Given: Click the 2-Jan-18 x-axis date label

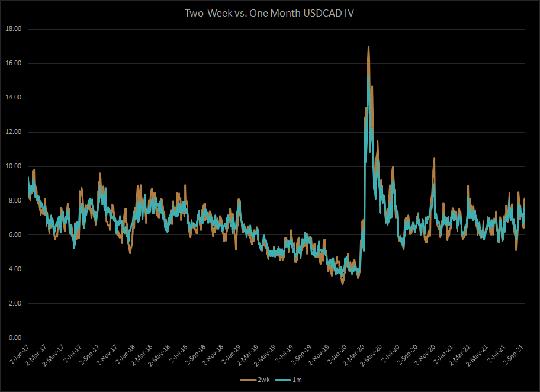Looking at the screenshot, I should click(x=125, y=354).
